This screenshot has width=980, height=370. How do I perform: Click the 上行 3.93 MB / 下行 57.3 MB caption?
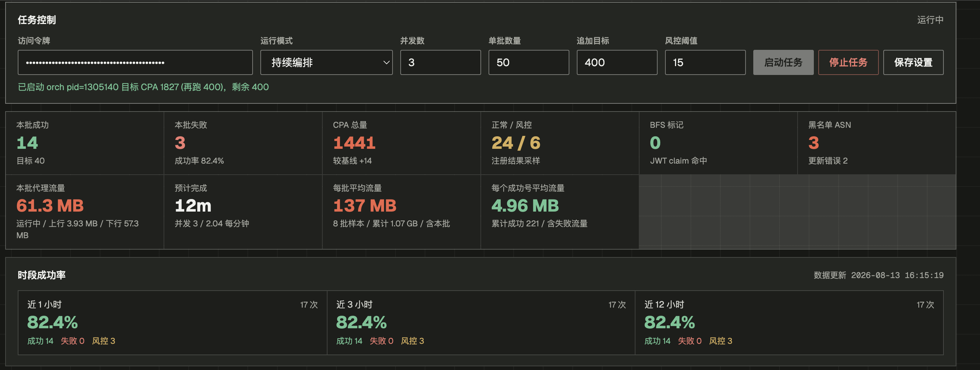(77, 229)
